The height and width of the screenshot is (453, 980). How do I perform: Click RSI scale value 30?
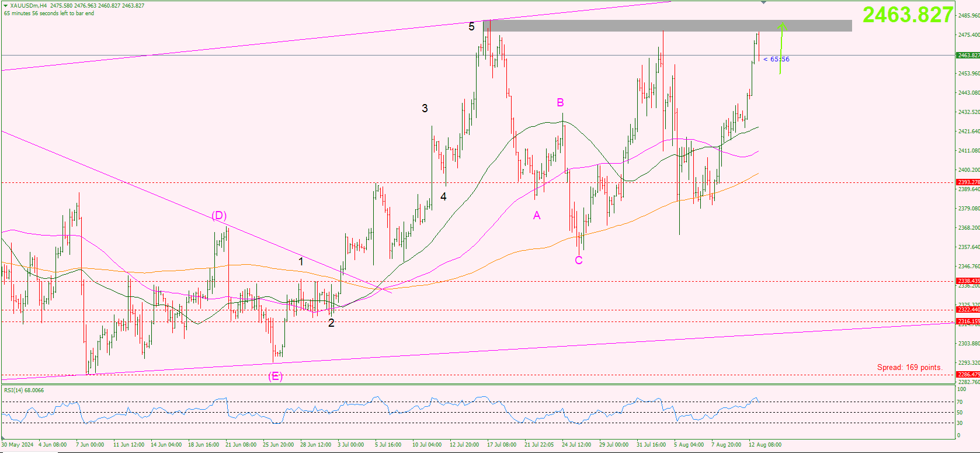pyautogui.click(x=960, y=423)
